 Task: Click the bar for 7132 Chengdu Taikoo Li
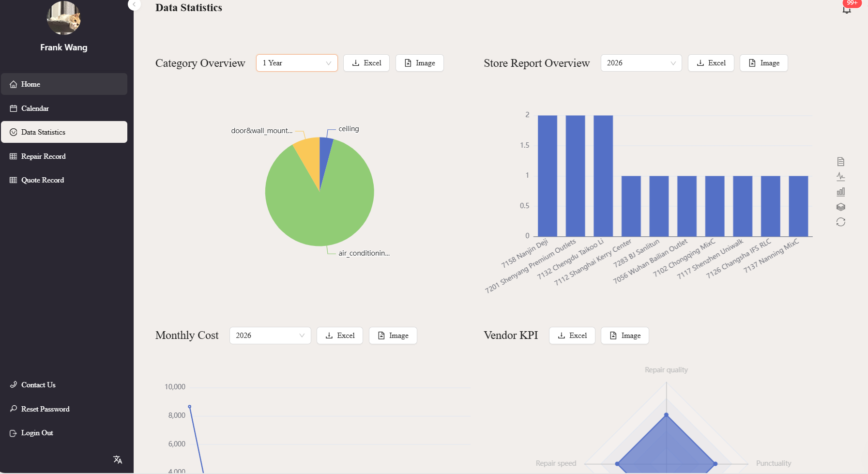[603, 176]
